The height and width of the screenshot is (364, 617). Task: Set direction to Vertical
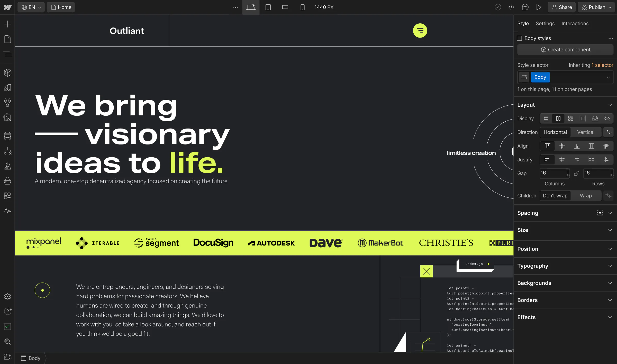[585, 132]
